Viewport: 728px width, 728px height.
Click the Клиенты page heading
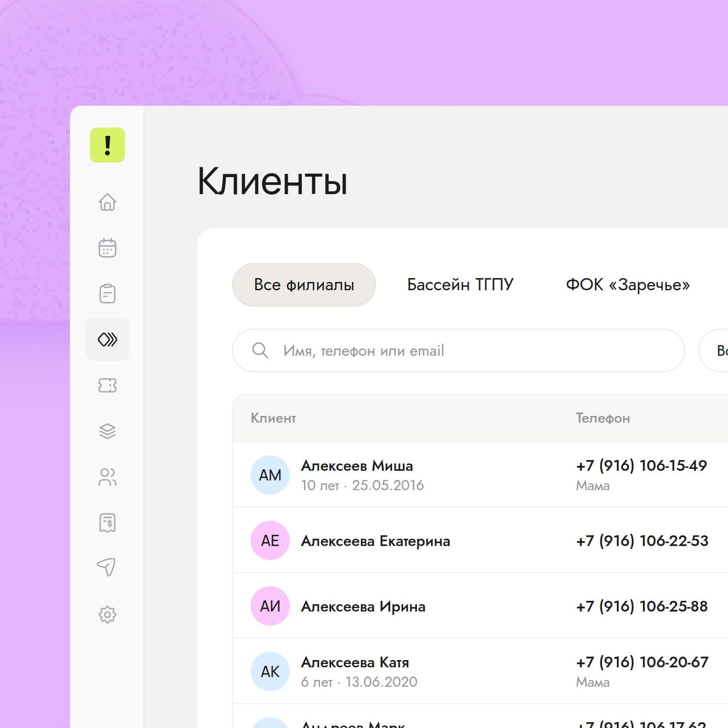272,181
